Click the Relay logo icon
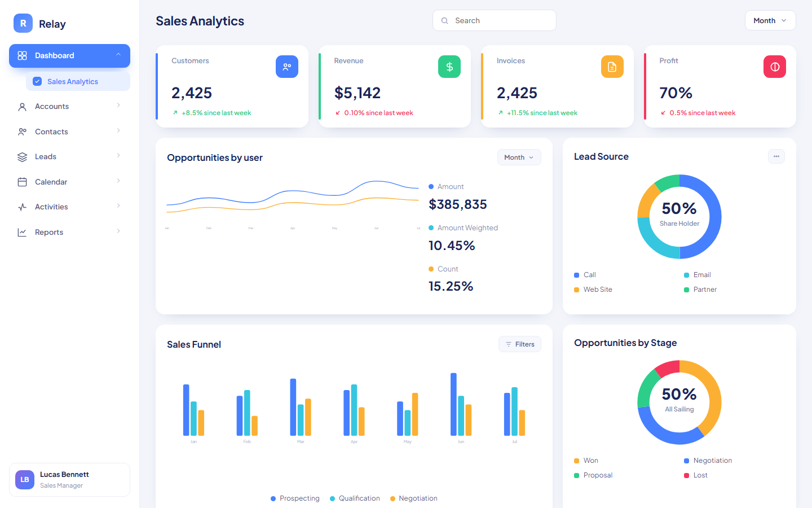Viewport: 812px width, 508px height. 23,23
